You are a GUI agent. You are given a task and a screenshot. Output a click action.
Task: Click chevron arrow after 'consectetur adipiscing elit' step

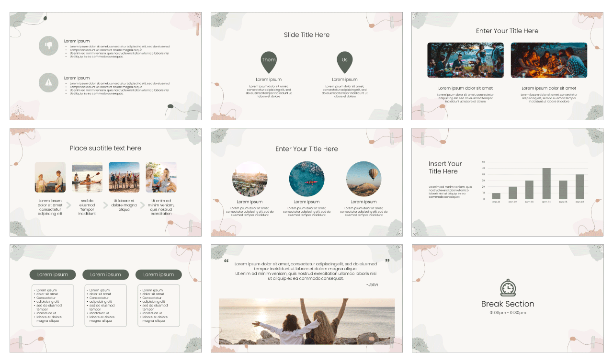[x=68, y=205]
